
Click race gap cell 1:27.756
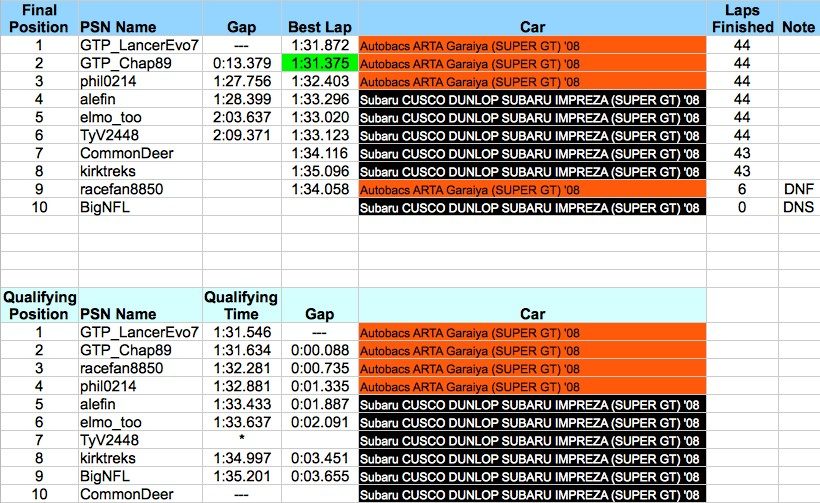pyautogui.click(x=242, y=81)
